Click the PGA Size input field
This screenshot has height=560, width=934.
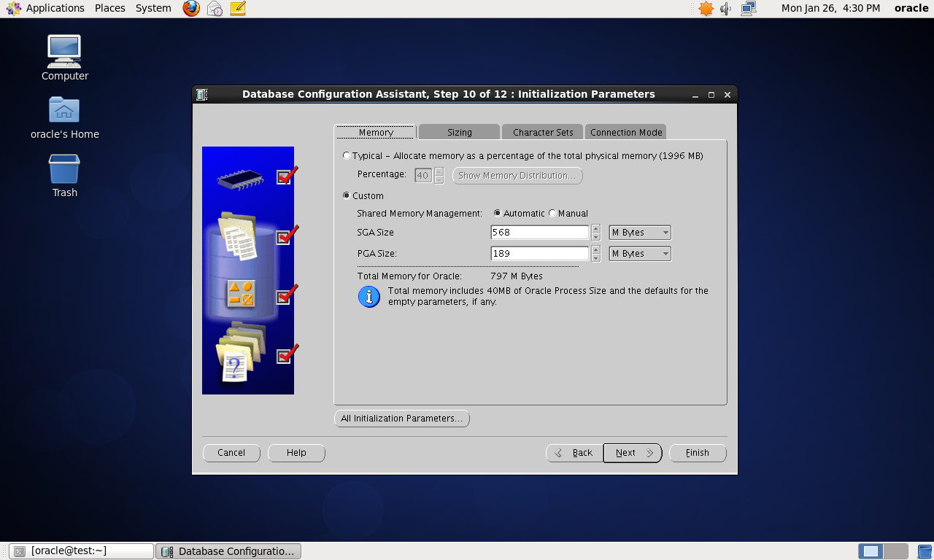(x=540, y=254)
